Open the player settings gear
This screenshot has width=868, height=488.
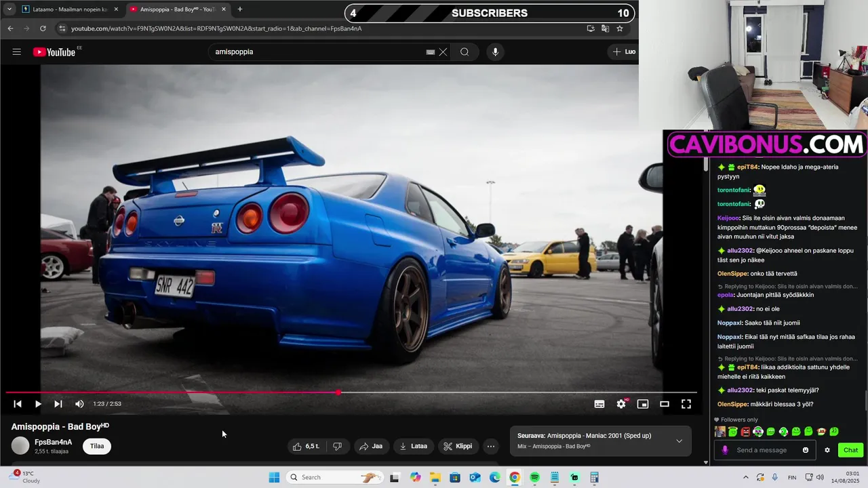621,404
